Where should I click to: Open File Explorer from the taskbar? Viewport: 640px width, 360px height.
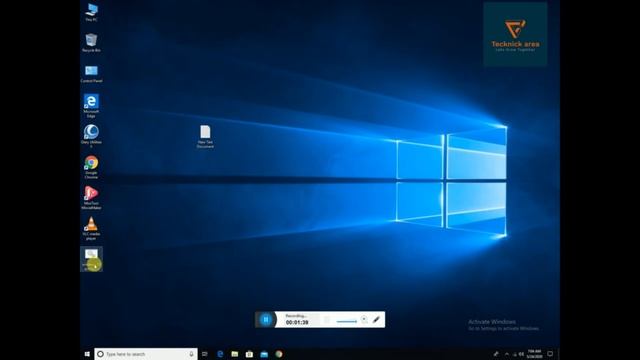click(235, 354)
